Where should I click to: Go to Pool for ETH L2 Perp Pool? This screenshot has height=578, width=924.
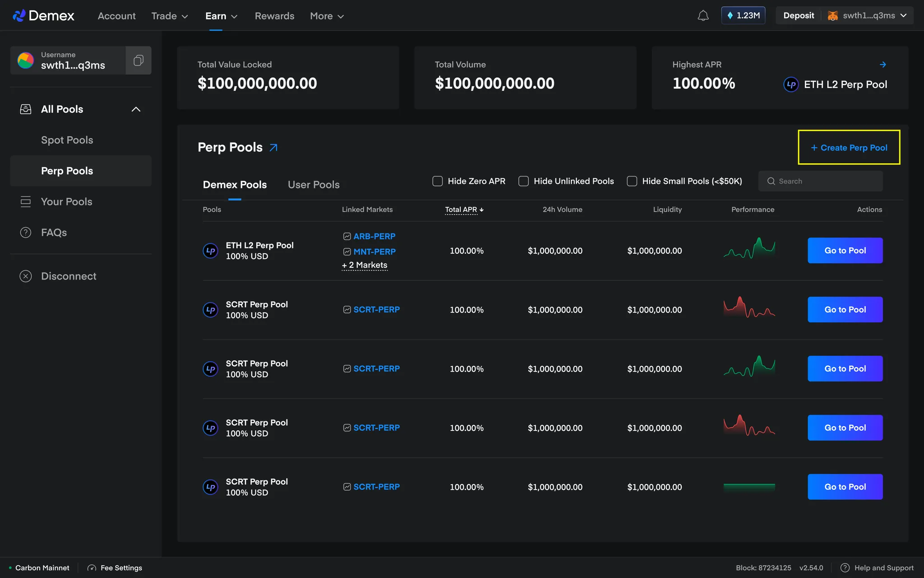(845, 251)
